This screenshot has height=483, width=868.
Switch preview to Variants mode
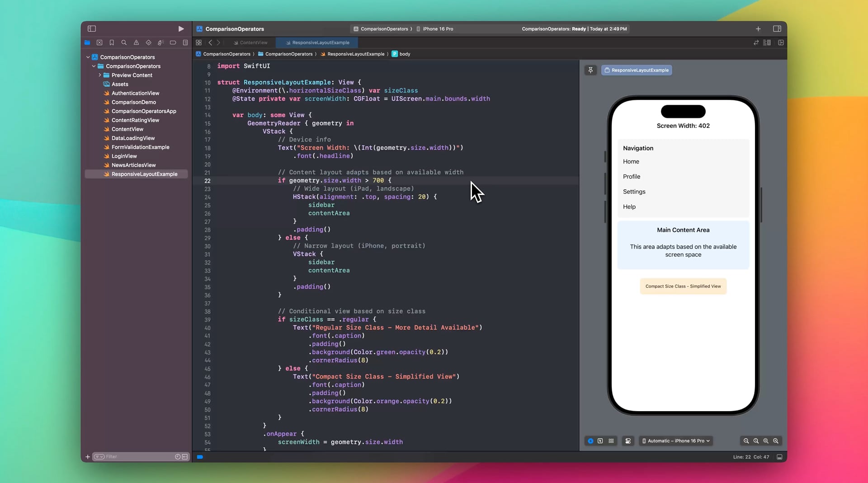tap(611, 441)
